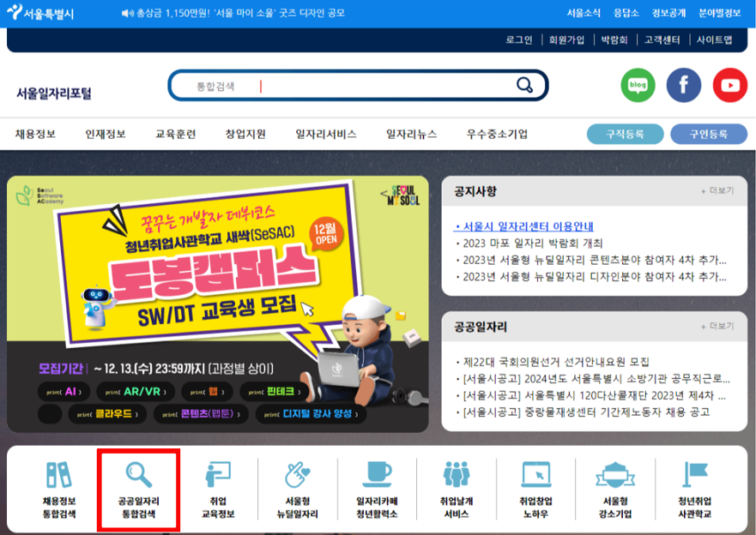Expand 더보기 in the 공지사항 panel
This screenshot has width=756, height=535.
[x=717, y=190]
